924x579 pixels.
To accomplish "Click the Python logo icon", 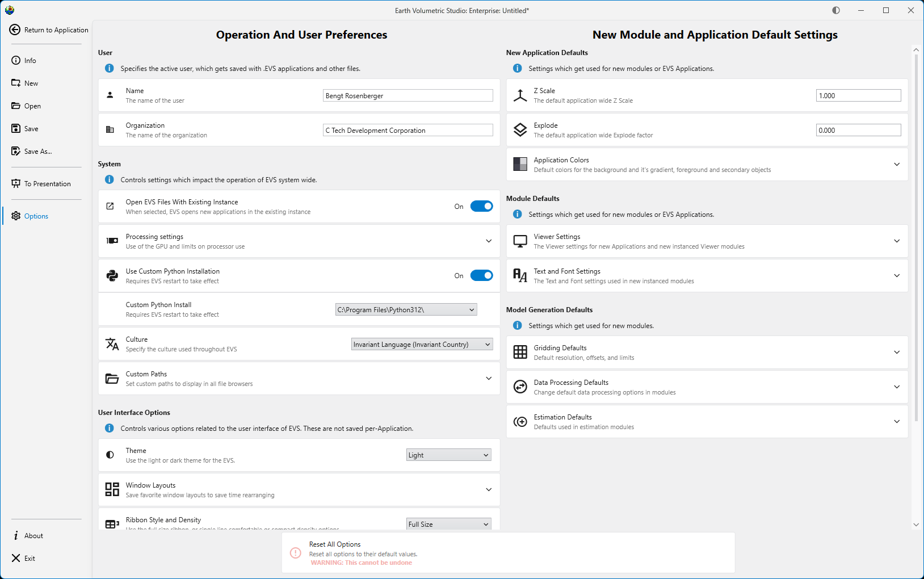I will (111, 275).
